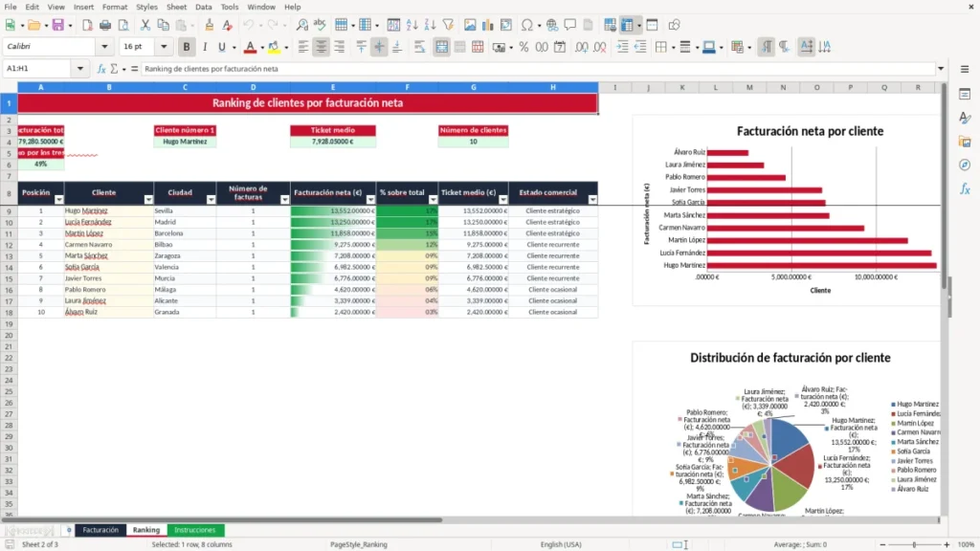
Task: Toggle Underline formatting
Action: click(221, 47)
